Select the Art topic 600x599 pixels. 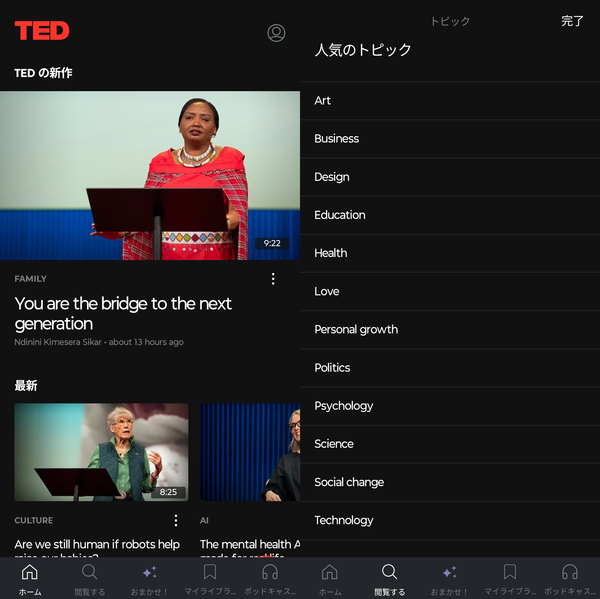click(450, 101)
